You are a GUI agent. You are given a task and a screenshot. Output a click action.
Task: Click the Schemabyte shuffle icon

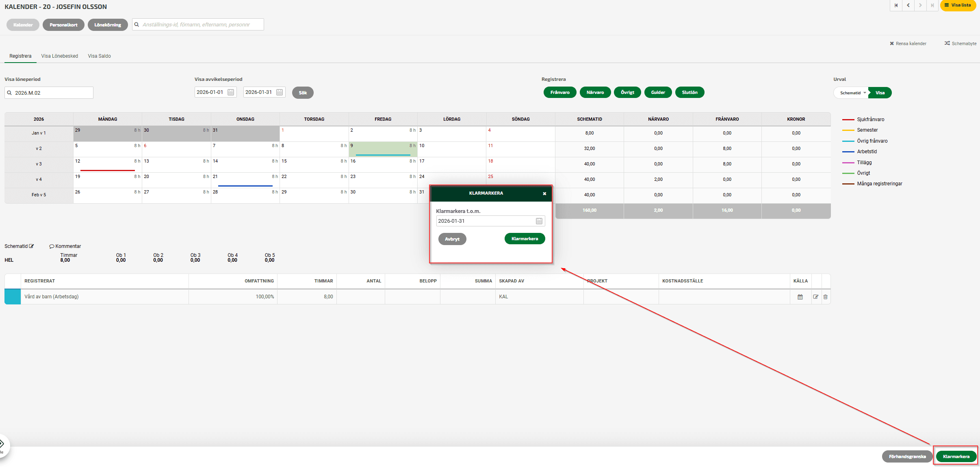[947, 43]
